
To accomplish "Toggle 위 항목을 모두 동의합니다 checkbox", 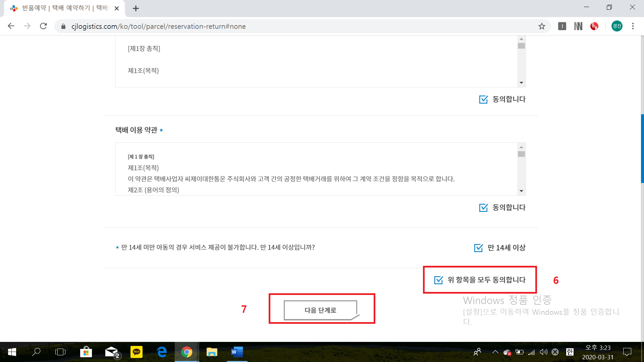I will click(x=438, y=280).
